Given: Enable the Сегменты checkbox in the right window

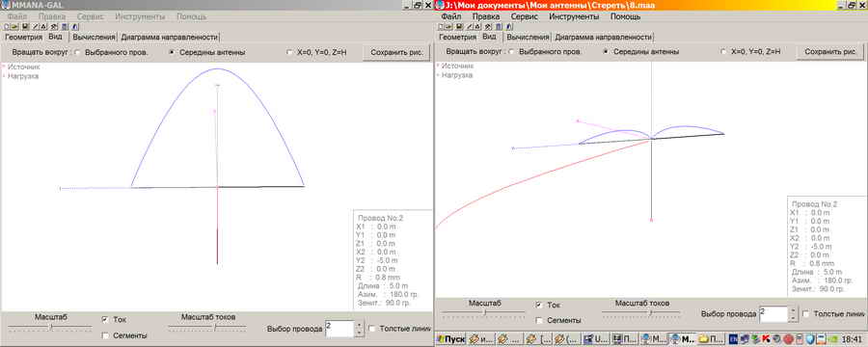Looking at the screenshot, I should [x=539, y=320].
